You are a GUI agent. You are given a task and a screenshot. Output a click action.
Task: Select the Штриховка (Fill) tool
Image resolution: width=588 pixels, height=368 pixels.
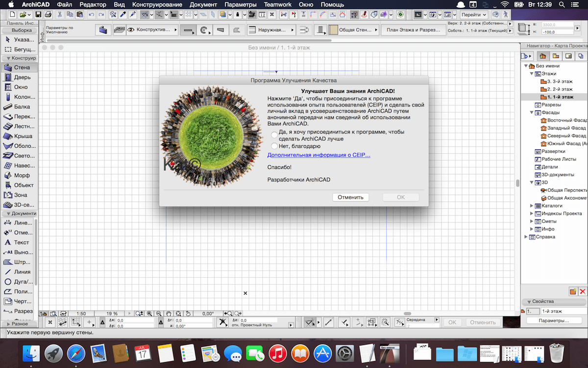(19, 262)
